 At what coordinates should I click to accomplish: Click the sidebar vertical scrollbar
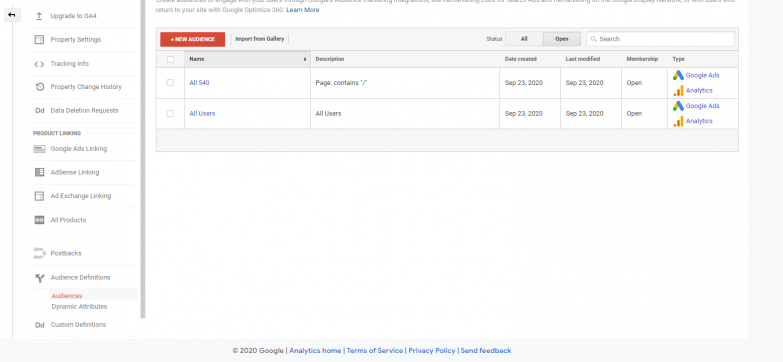pyautogui.click(x=143, y=160)
